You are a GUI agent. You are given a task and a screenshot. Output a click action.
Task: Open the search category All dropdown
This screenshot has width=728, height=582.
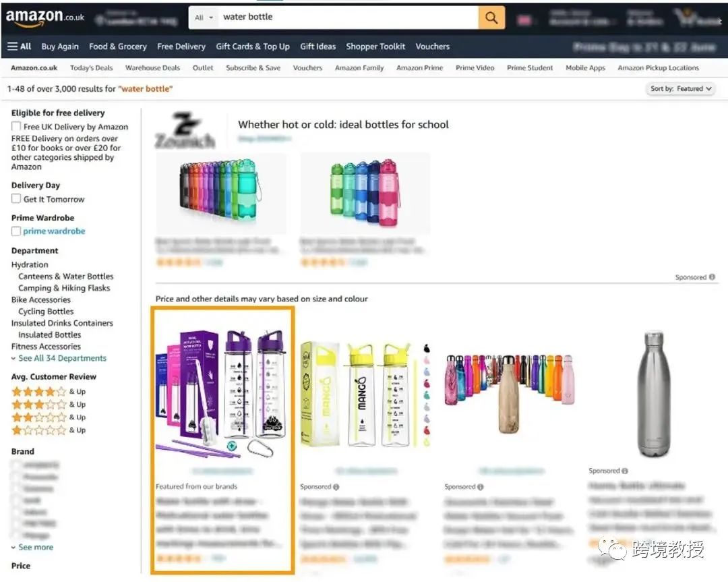pos(204,18)
